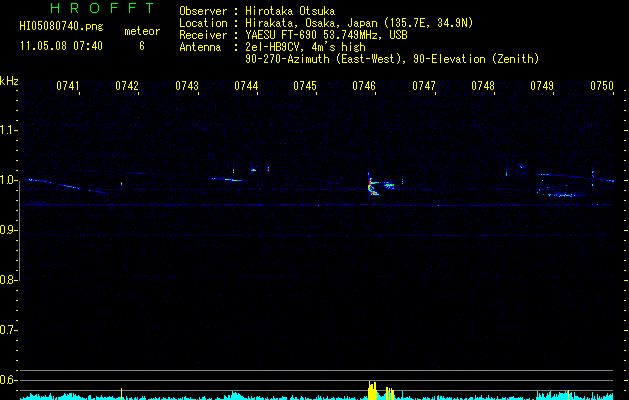Click the 0748 time marker
Image resolution: width=629 pixels, height=400 pixels.
(x=483, y=86)
